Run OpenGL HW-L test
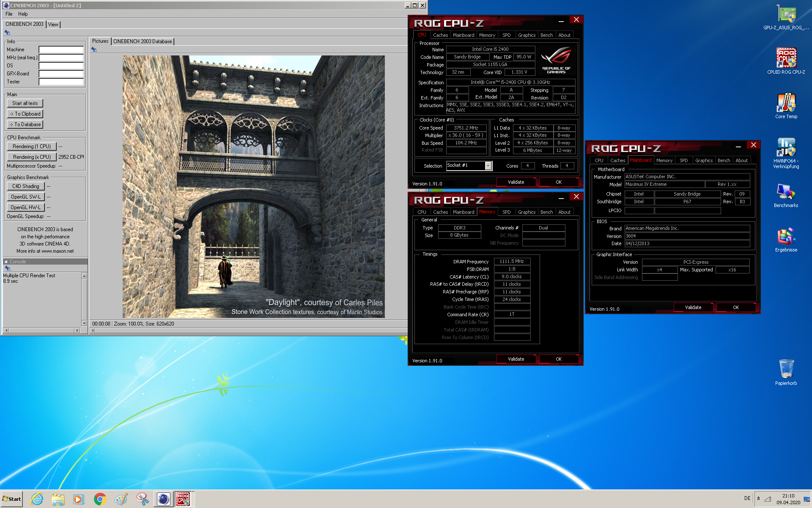The width and height of the screenshot is (812, 508). click(26, 207)
